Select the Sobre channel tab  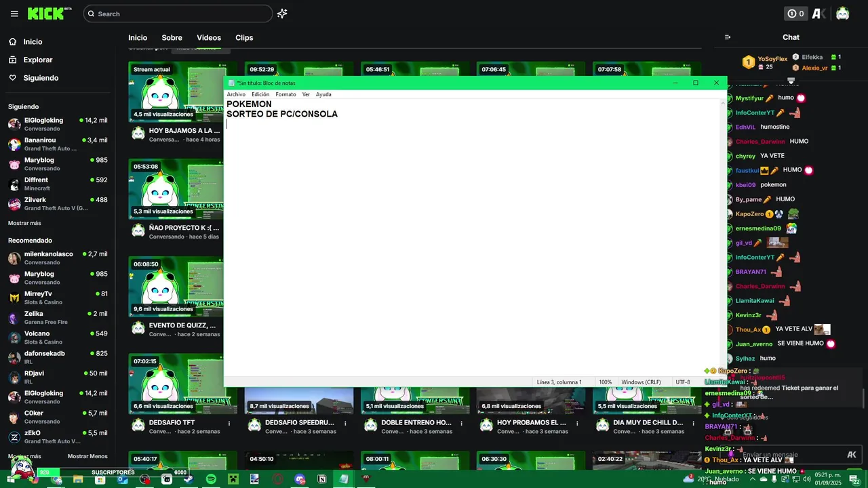point(172,38)
